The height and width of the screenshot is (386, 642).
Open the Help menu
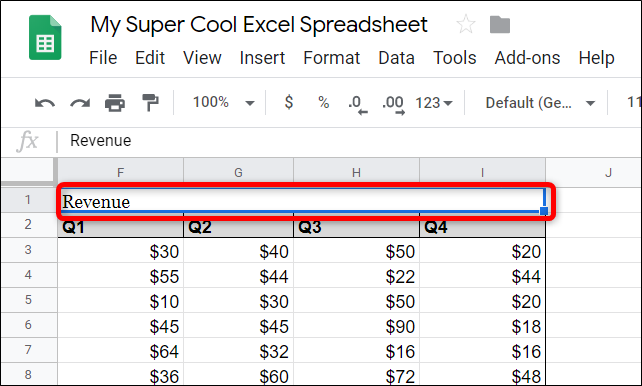point(597,58)
